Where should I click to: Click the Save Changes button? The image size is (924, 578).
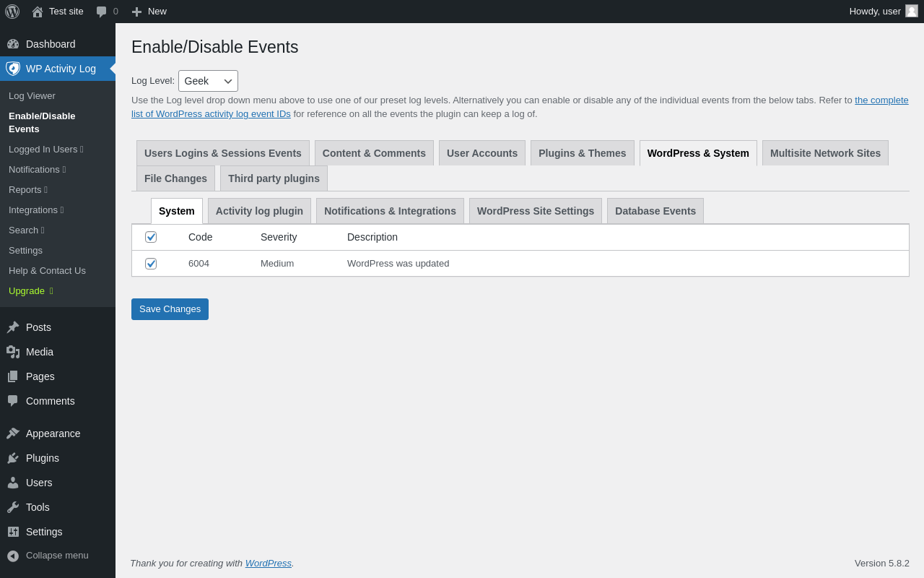(x=170, y=309)
